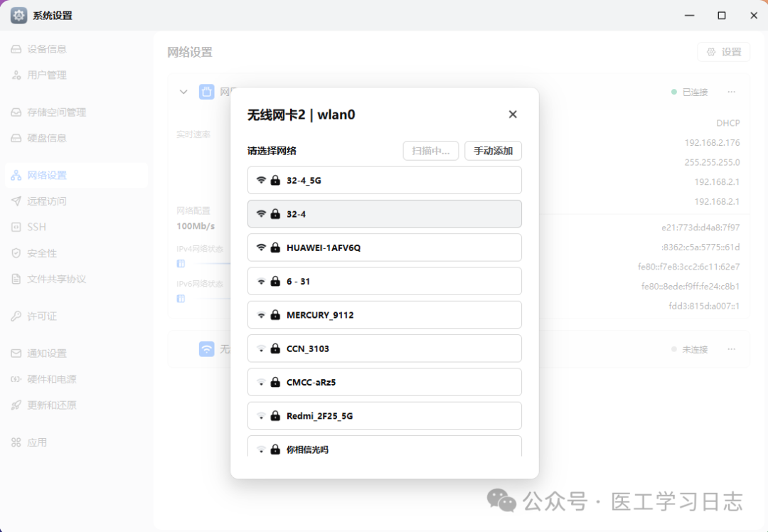The height and width of the screenshot is (532, 768).
Task: Choose the HUAWEI-1AFV6Q network
Action: (x=384, y=248)
